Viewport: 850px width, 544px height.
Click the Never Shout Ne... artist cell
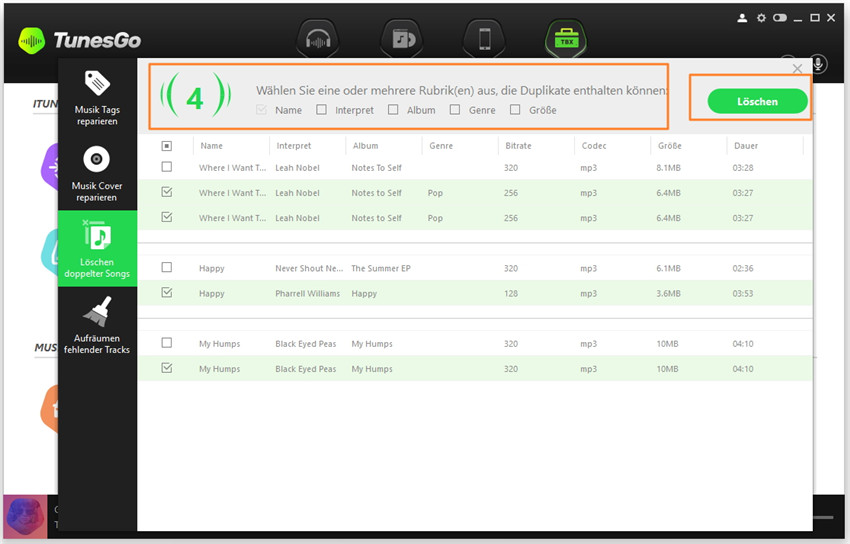tap(309, 268)
